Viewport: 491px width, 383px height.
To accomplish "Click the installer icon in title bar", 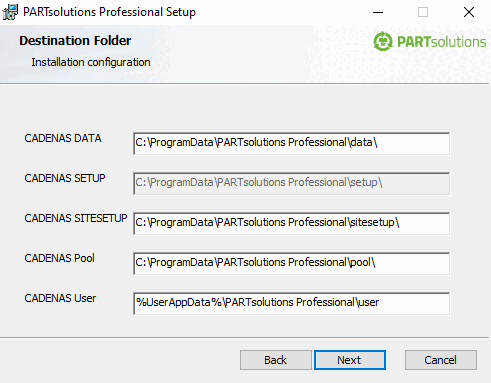I will 10,12.
